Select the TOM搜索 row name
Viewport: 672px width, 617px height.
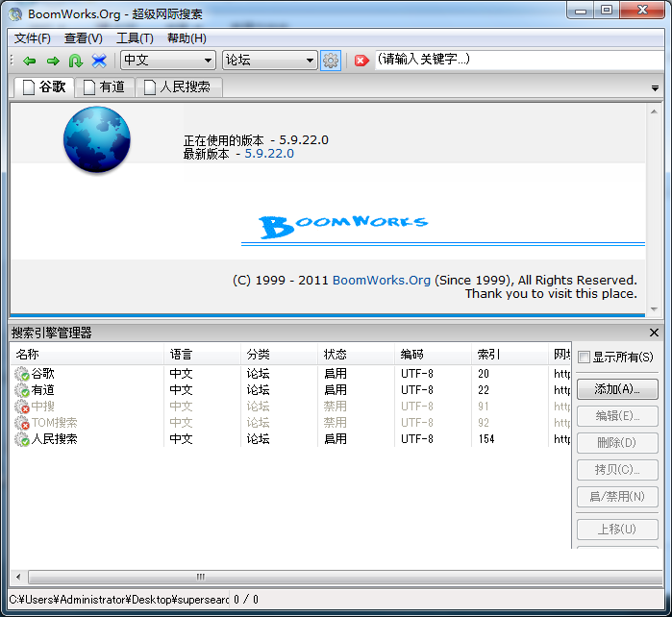point(55,423)
